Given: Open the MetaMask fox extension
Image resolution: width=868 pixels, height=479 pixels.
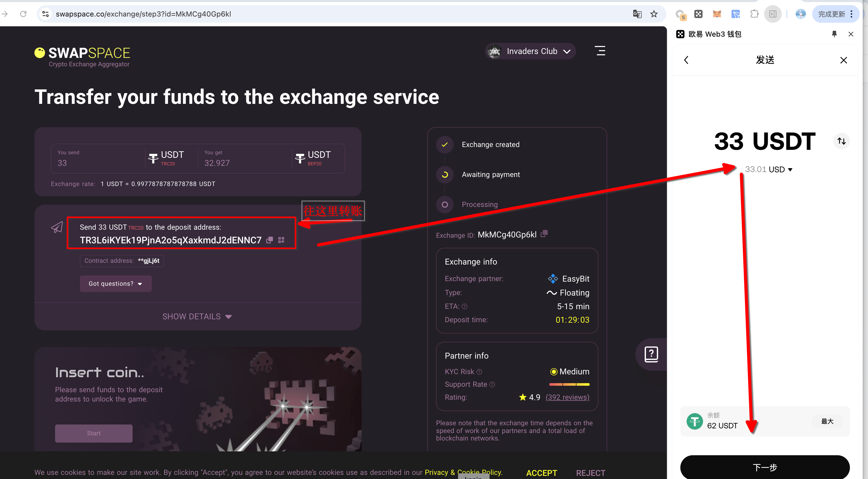Looking at the screenshot, I should (x=717, y=14).
